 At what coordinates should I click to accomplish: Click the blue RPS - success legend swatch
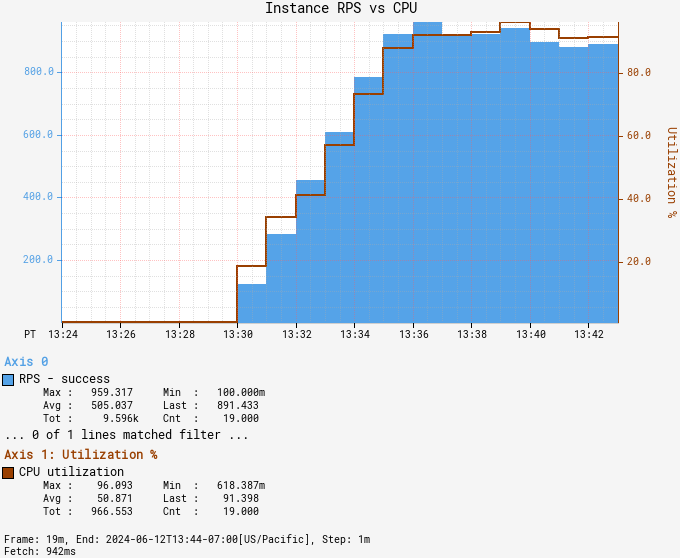pos(8,380)
